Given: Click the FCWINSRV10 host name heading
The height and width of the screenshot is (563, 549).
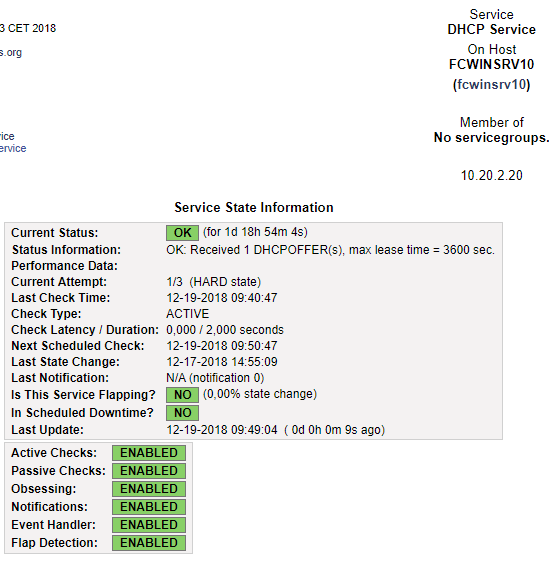Looking at the screenshot, I should pos(491,65).
